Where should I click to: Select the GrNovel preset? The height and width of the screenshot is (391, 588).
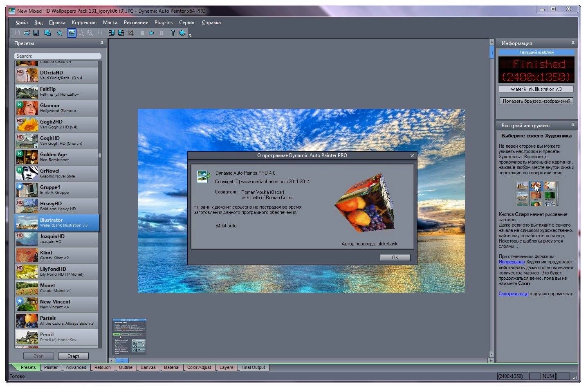pyautogui.click(x=56, y=173)
